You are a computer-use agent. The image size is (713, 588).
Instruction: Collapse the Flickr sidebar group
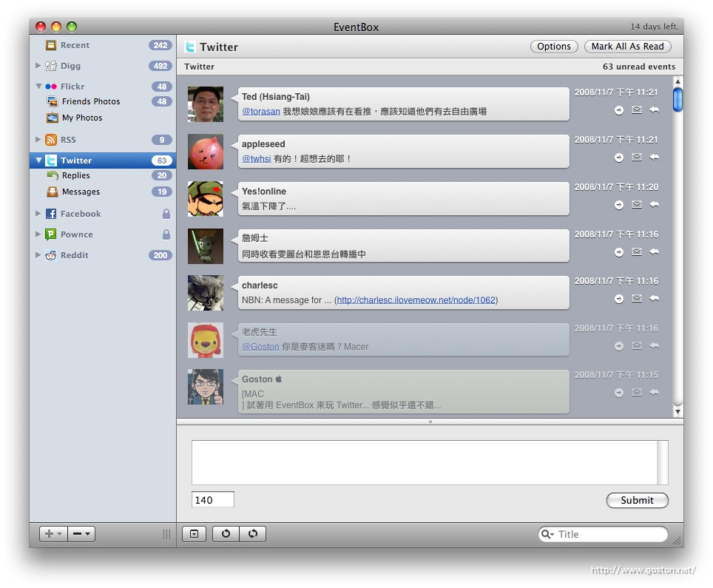click(38, 86)
